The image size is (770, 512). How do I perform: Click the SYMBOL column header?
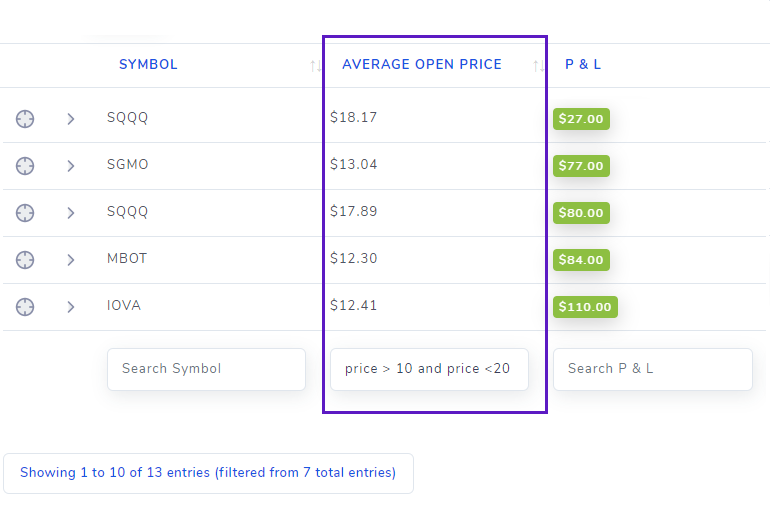point(148,64)
